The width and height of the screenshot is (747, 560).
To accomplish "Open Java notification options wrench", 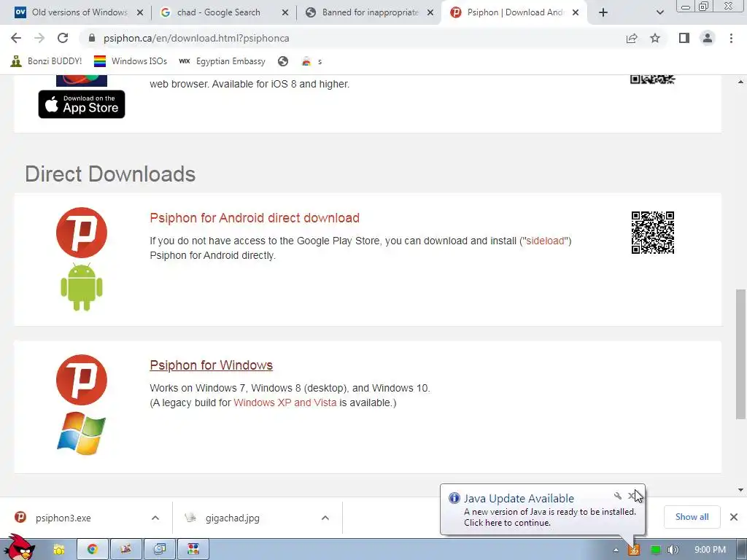I will point(618,496).
